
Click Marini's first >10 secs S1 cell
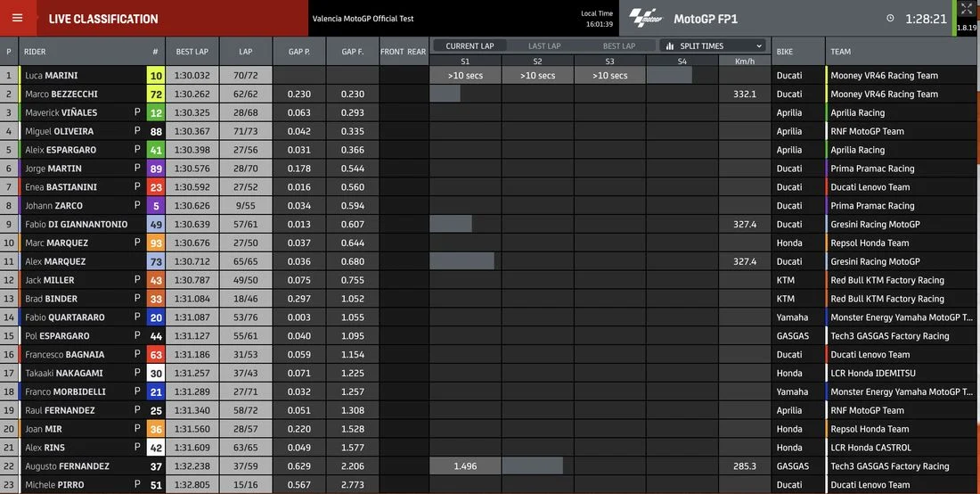(x=465, y=76)
